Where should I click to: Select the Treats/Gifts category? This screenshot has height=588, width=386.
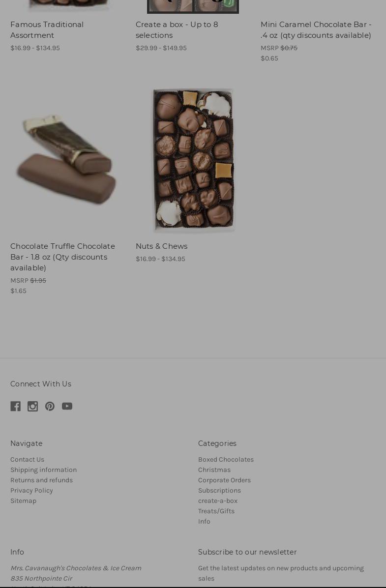coord(216,511)
